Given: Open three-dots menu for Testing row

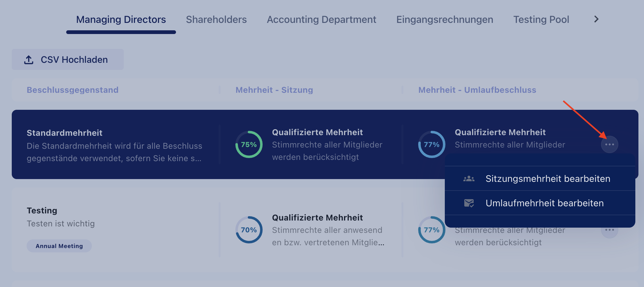Looking at the screenshot, I should (x=609, y=230).
